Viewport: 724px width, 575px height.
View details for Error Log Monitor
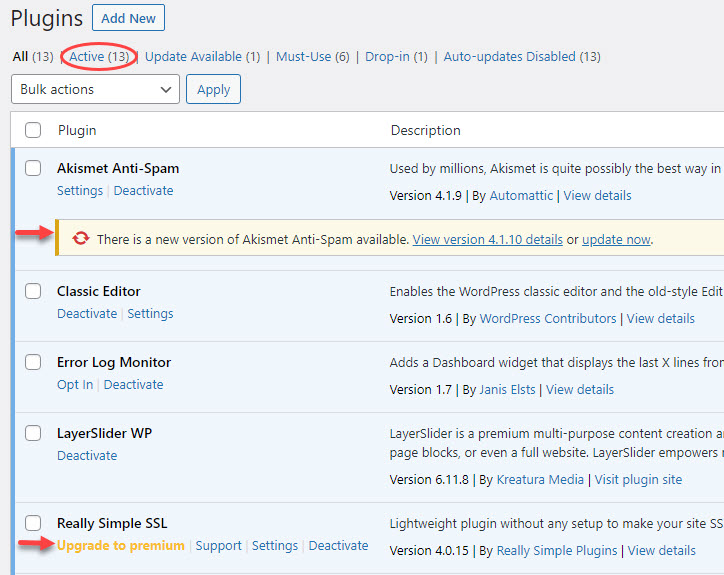(x=580, y=390)
